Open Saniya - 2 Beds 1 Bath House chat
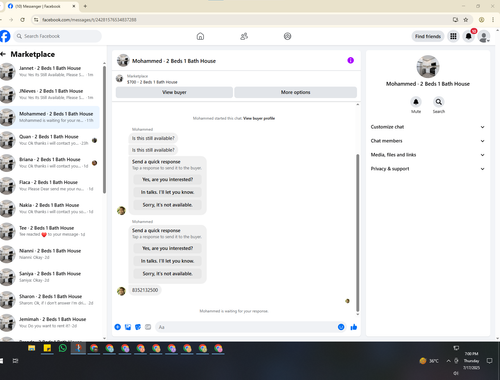This screenshot has width=500, height=380. click(x=50, y=277)
